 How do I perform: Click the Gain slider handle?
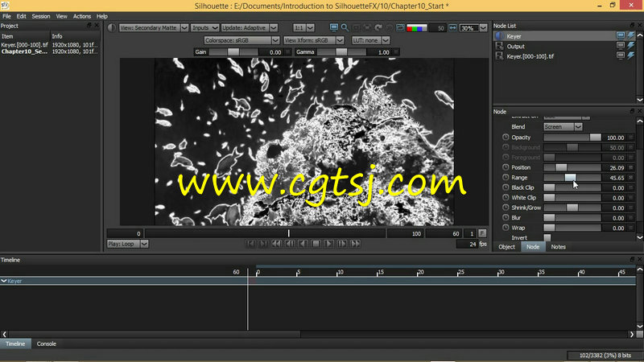[x=233, y=52]
